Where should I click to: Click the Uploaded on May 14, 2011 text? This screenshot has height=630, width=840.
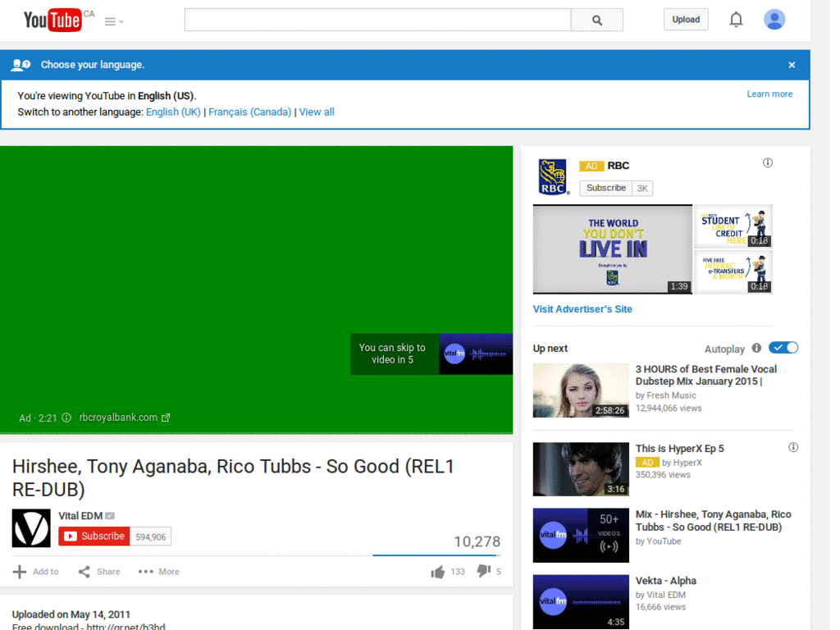coord(71,614)
